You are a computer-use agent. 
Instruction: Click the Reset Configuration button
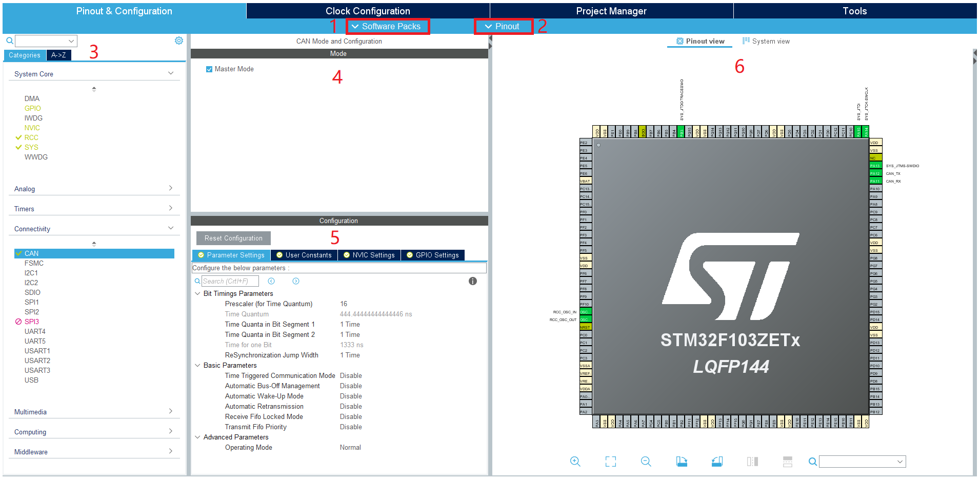pos(233,238)
